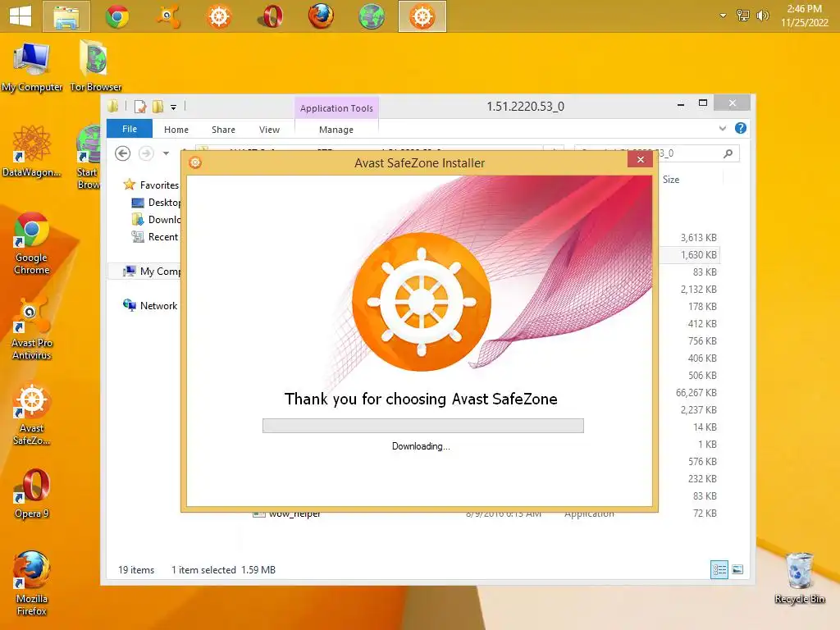Close the Avast SafeZone Installer dialog
The width and height of the screenshot is (840, 630).
640,160
